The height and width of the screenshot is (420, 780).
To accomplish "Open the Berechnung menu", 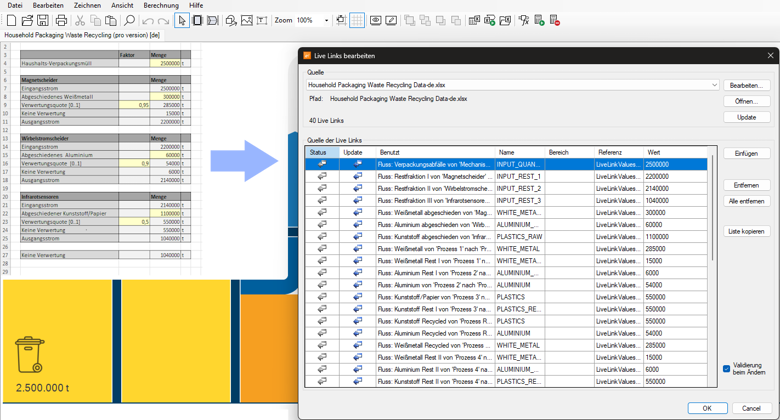I will tap(161, 5).
